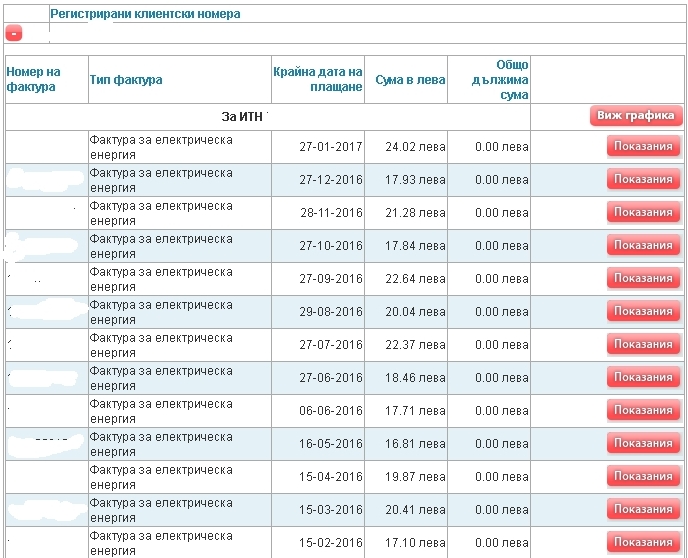Show Показания for the 29-08-2016 invoice
Image resolution: width=688 pixels, height=558 pixels.
tap(643, 311)
